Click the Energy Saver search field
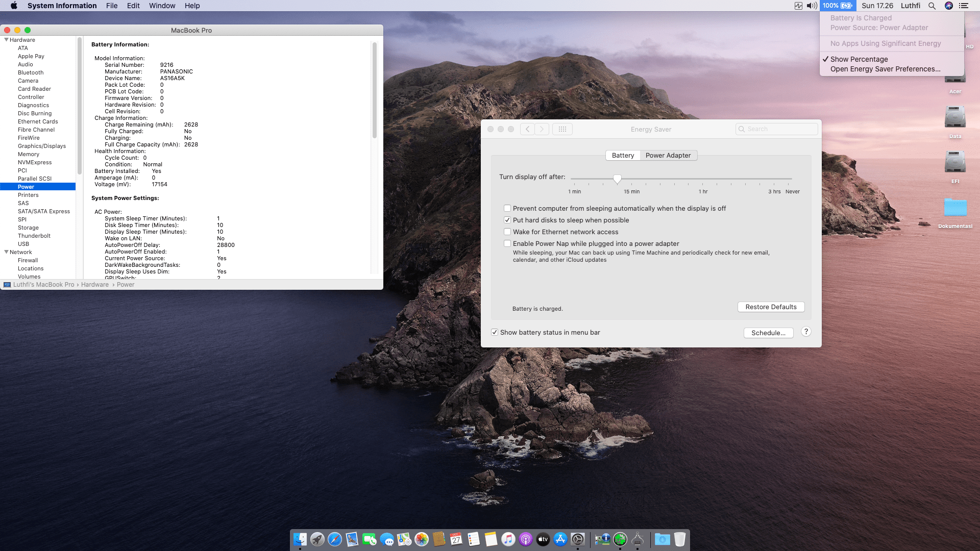This screenshot has width=980, height=551. 776,129
